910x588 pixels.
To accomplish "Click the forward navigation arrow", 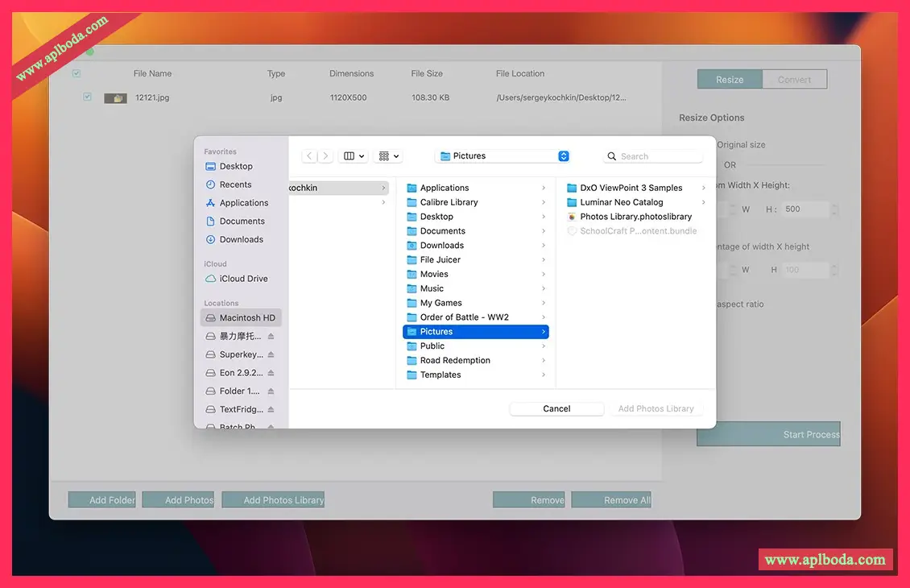I will coord(325,156).
